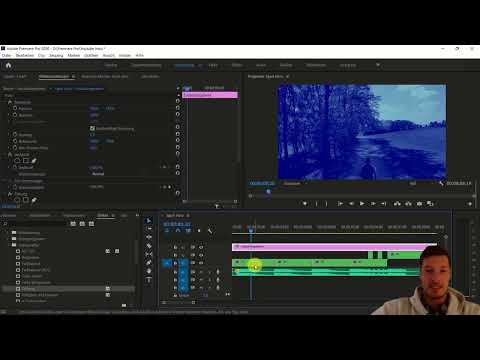
Task: Switch to the Effekteinstellungen tab
Action: tap(54, 76)
